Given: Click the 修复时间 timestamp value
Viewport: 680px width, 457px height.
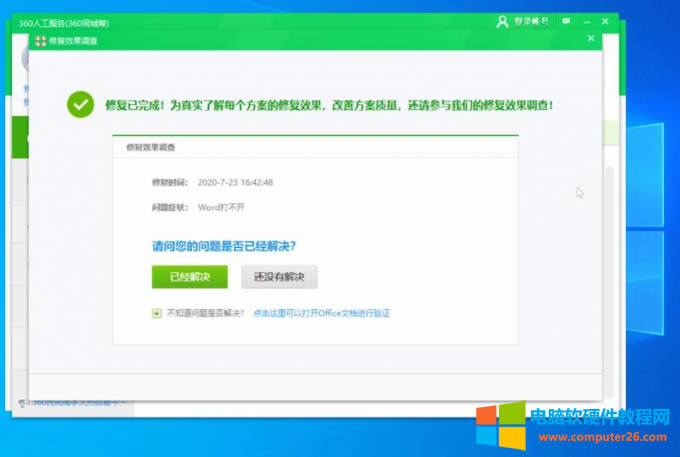Looking at the screenshot, I should click(235, 183).
